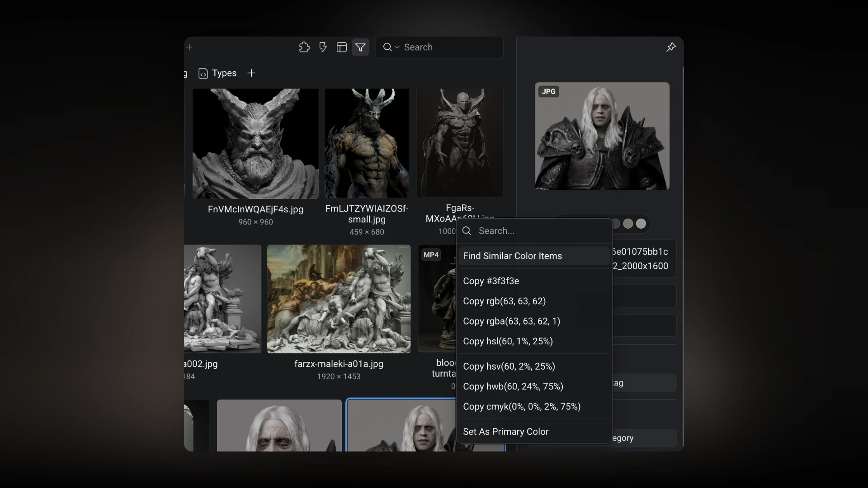Screen dimensions: 868x488
Task: Choose Copy hsv(60, 2%, 25%)
Action: 534,366
